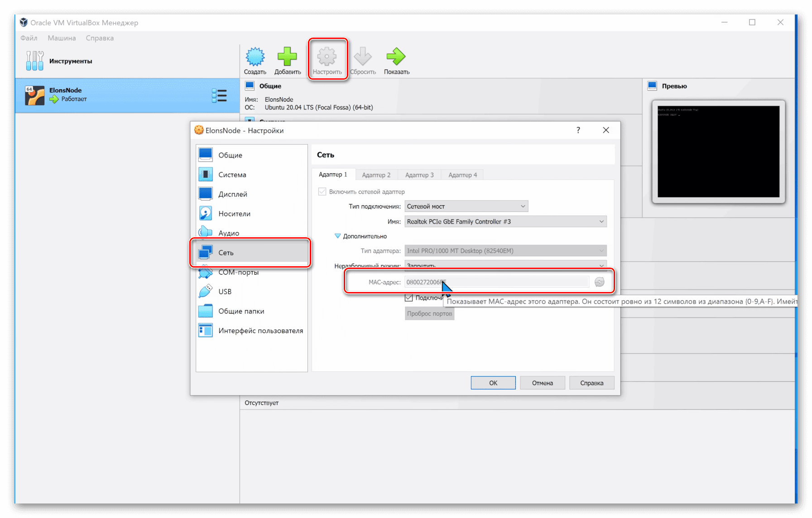
Task: Select Сеть network category
Action: coord(252,252)
